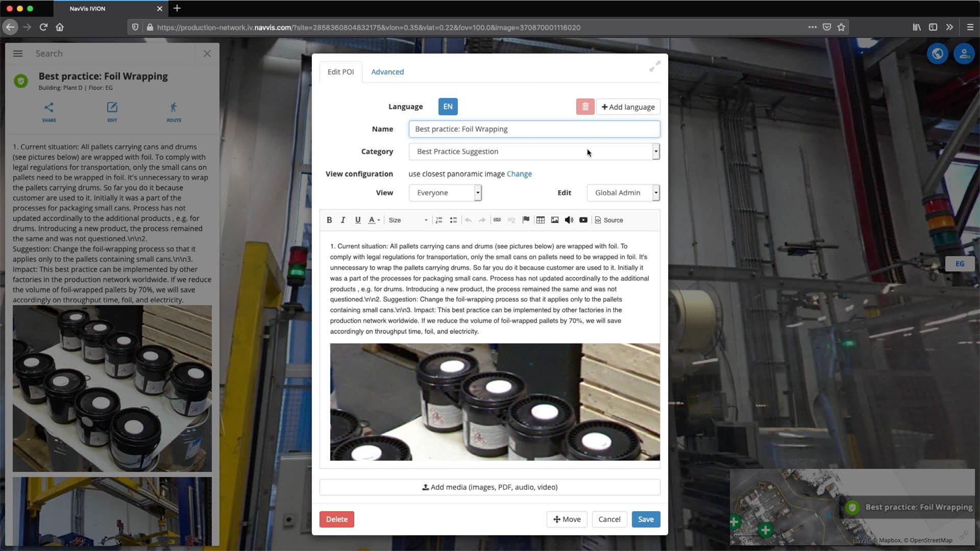Embed a YouTube video in the description
This screenshot has height=551, width=980.
click(583, 220)
